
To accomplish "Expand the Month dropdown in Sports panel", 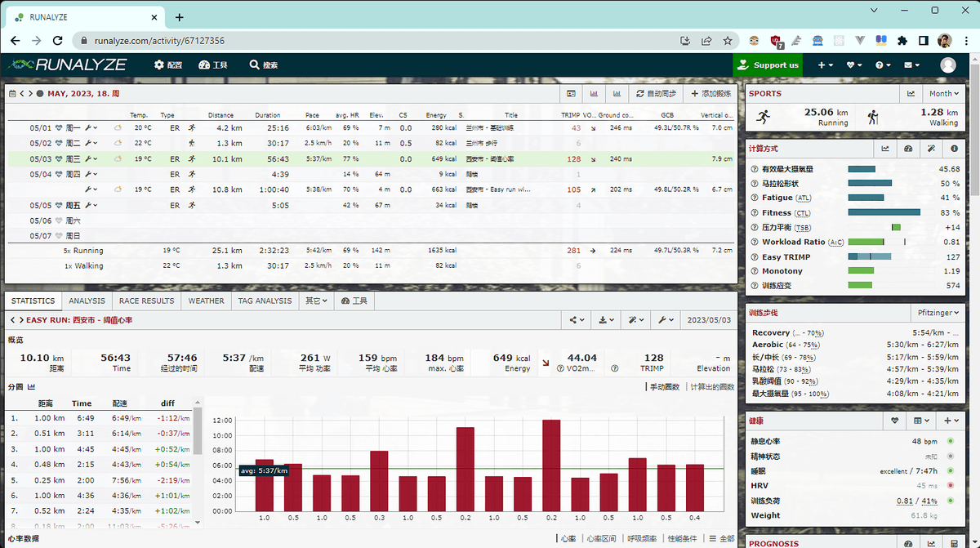I will click(944, 94).
